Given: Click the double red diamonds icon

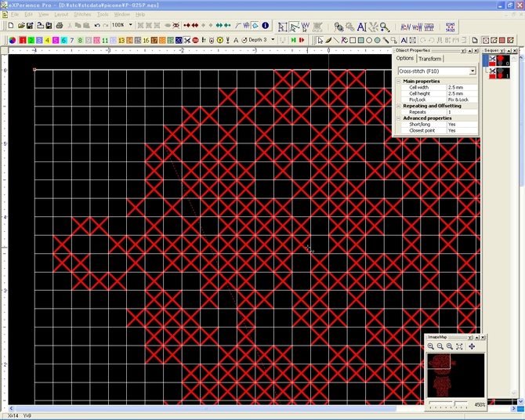Looking at the screenshot, I should [x=195, y=25].
